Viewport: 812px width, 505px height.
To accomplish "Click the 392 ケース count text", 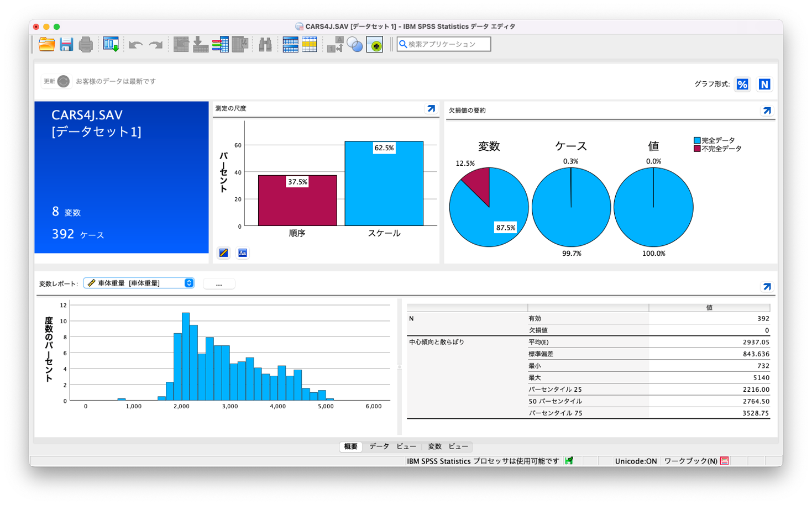I will tap(78, 234).
